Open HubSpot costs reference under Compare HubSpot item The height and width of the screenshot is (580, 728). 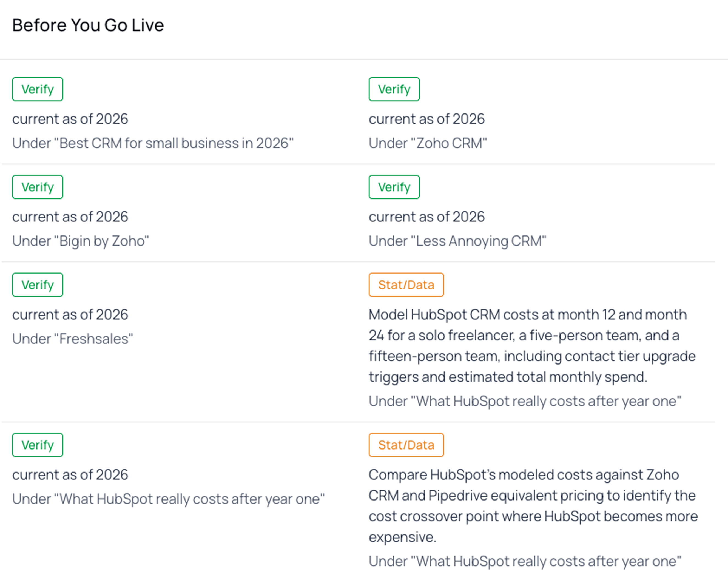click(x=525, y=561)
